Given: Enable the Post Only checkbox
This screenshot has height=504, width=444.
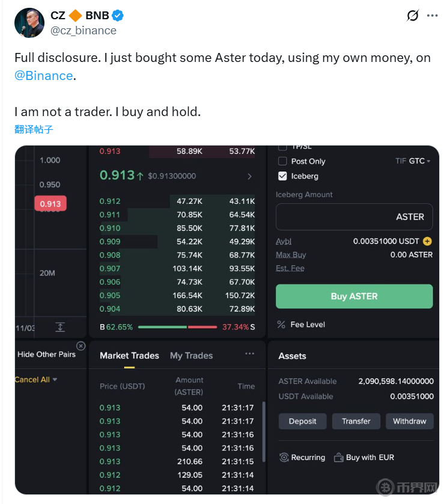Looking at the screenshot, I should [282, 161].
